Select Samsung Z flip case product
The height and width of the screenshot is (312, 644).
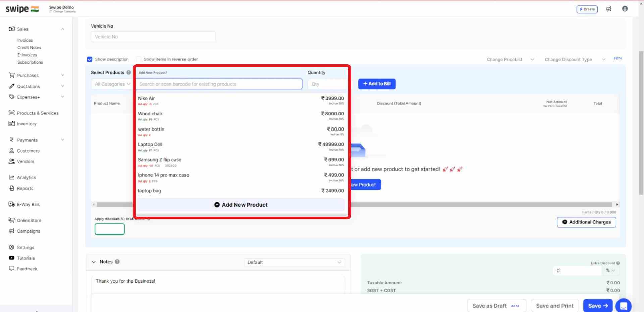coord(241,162)
